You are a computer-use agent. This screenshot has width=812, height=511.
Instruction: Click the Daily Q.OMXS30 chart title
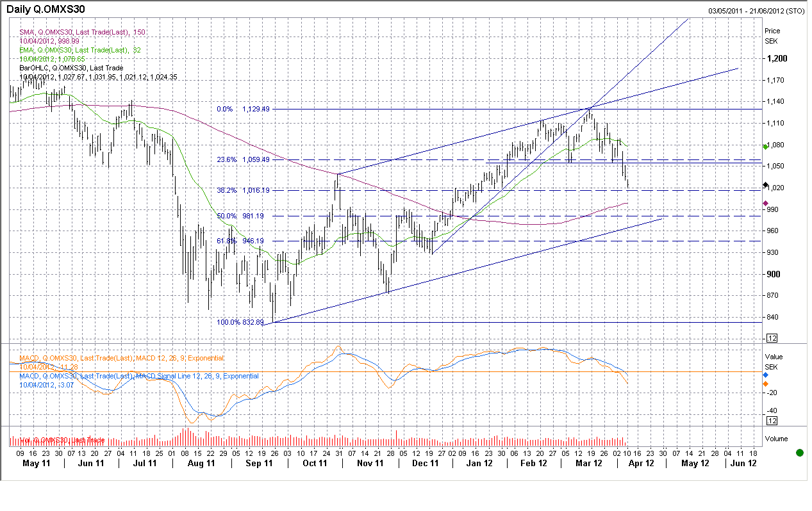coord(46,10)
